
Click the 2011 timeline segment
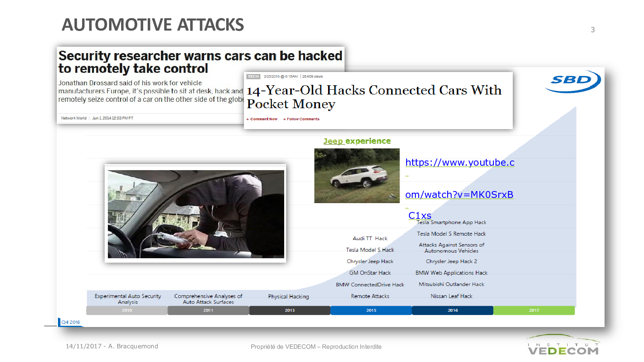tap(208, 311)
